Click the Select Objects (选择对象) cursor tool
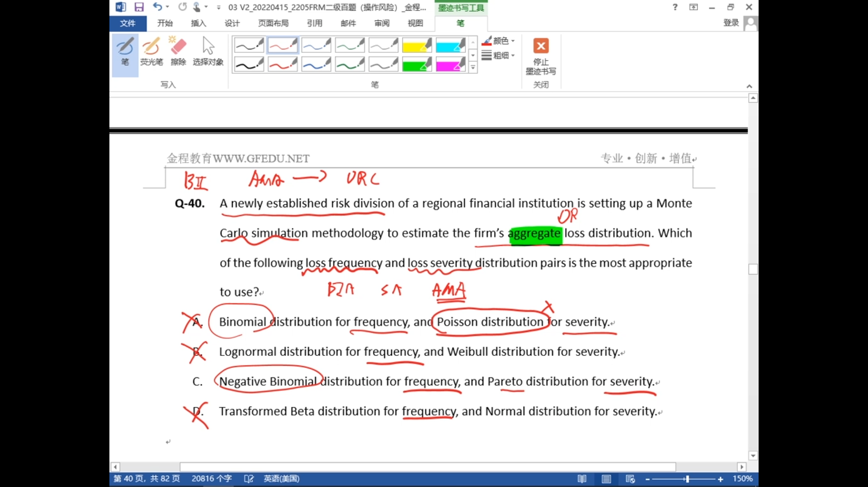The width and height of the screenshot is (868, 487). click(x=208, y=52)
